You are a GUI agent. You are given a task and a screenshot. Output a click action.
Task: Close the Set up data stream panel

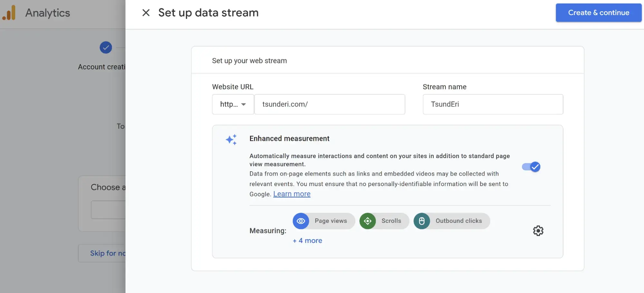pyautogui.click(x=146, y=13)
